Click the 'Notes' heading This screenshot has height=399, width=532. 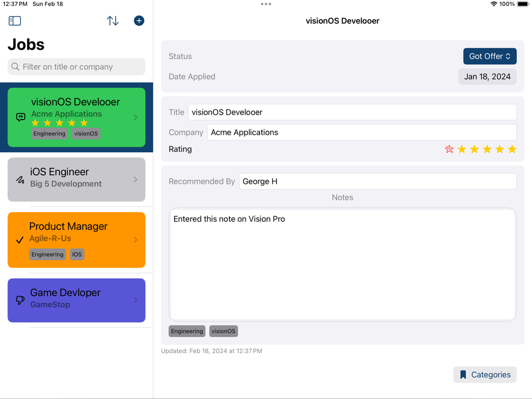click(342, 197)
